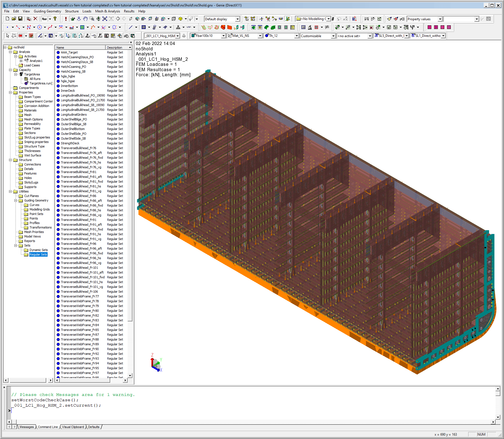The height and width of the screenshot is (439, 504).
Task: Open the Fbar100x10 section dropdown
Action: coord(223,36)
